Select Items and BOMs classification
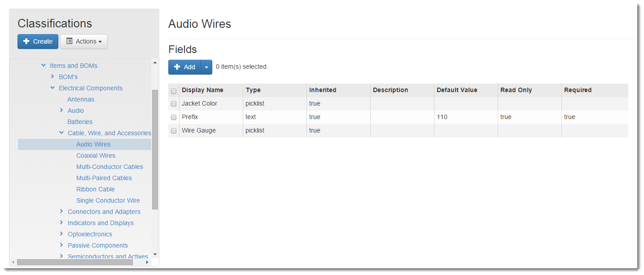Screen dimensions: 644x275 tap(74, 66)
